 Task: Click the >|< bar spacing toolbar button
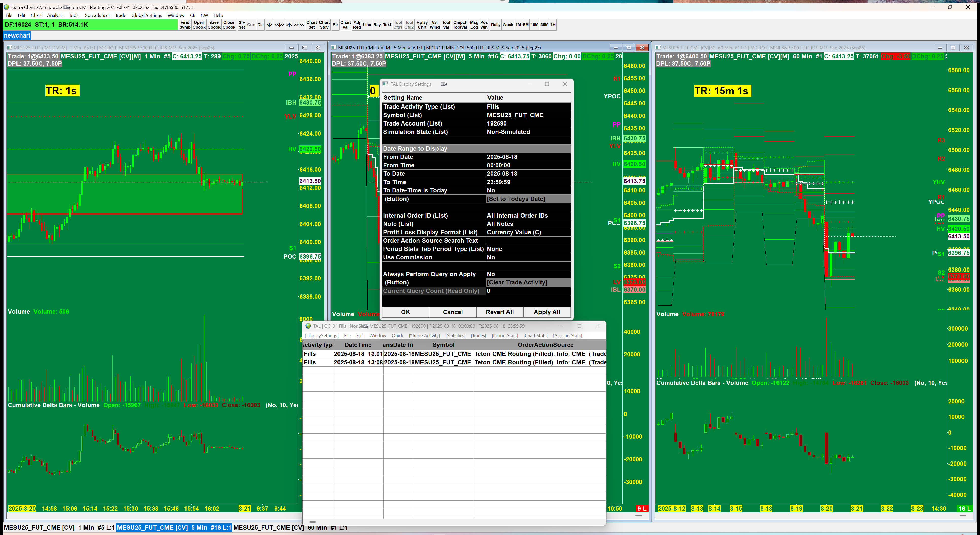coord(289,25)
